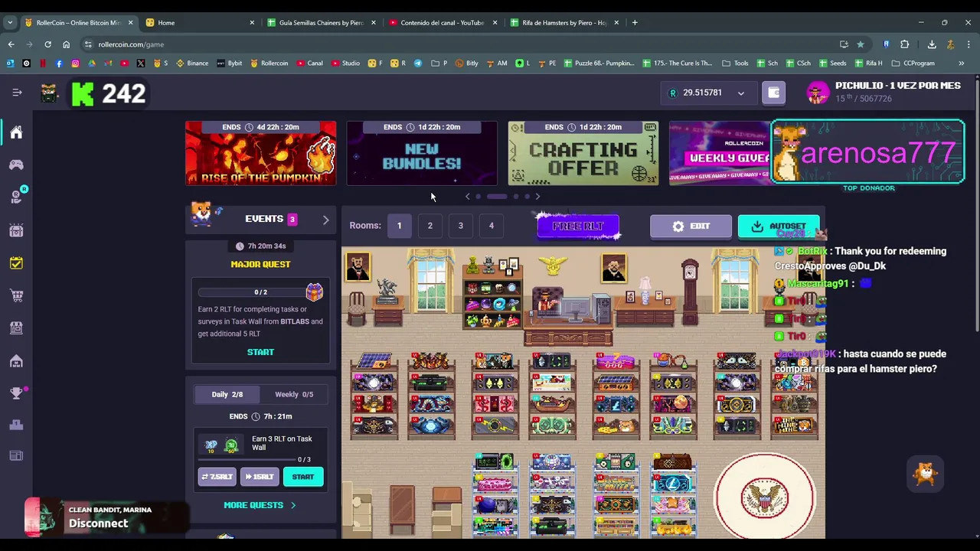
Task: Click the AUTOSET button
Action: [x=779, y=227]
